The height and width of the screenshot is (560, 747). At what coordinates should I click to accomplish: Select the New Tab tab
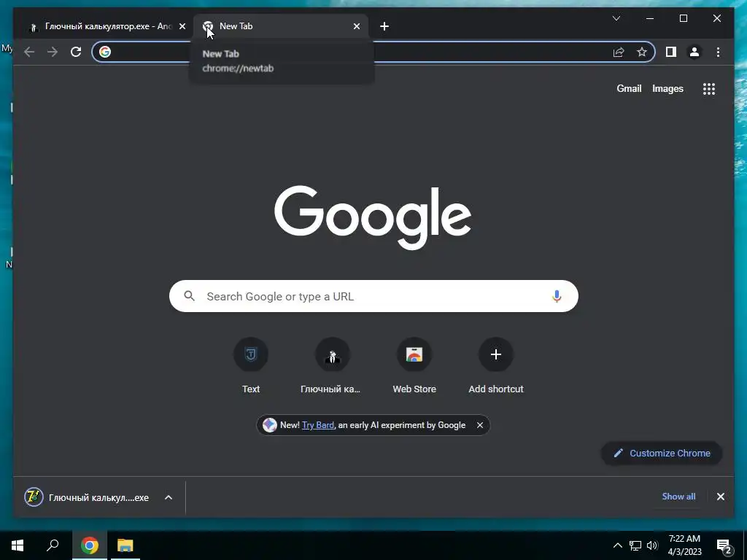point(280,26)
